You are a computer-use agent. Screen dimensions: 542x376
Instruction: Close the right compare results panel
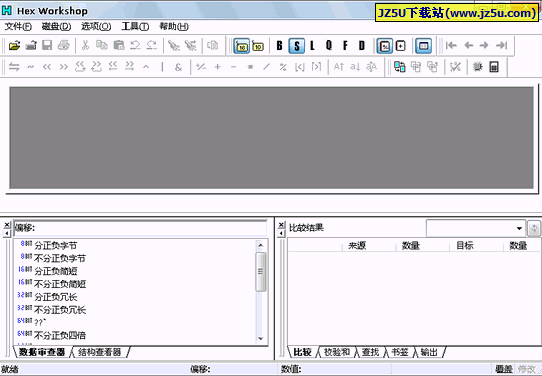(281, 225)
